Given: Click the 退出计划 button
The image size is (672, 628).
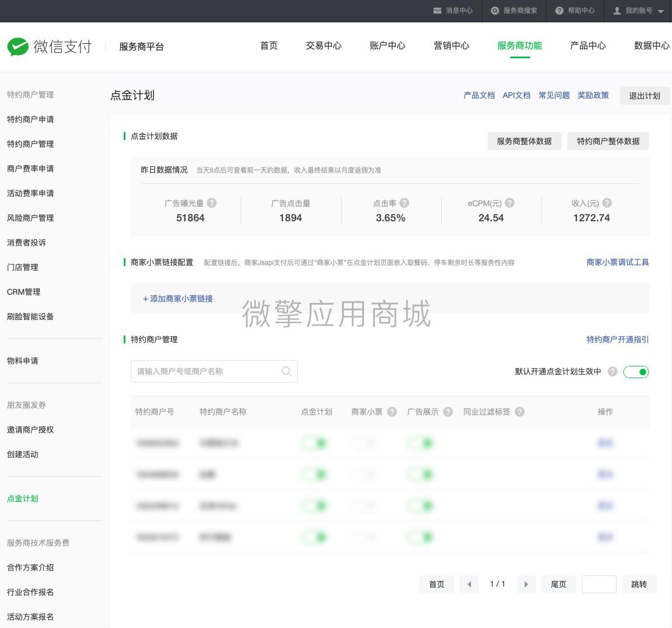Looking at the screenshot, I should [645, 95].
